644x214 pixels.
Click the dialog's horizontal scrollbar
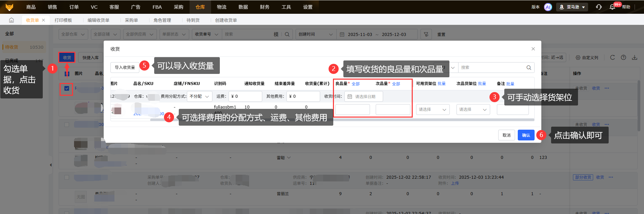342,120
